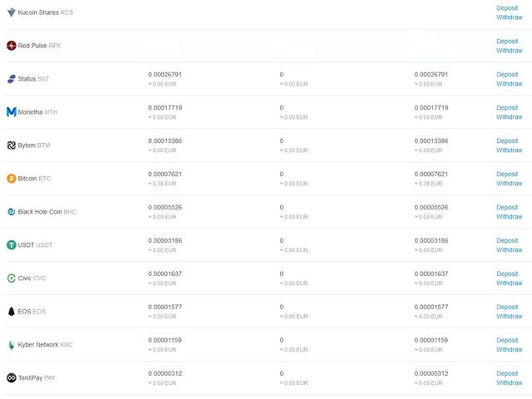This screenshot has width=532, height=399.
Task: Select the Status SNT name
Action: pos(33,79)
